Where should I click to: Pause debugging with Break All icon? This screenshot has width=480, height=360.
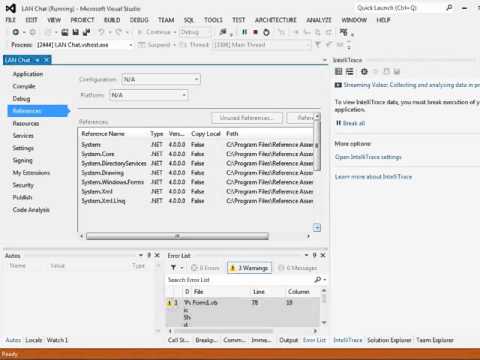(x=244, y=32)
